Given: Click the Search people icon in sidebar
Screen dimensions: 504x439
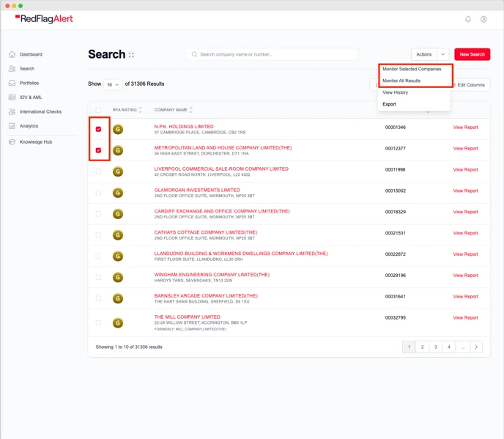Looking at the screenshot, I should (12, 68).
